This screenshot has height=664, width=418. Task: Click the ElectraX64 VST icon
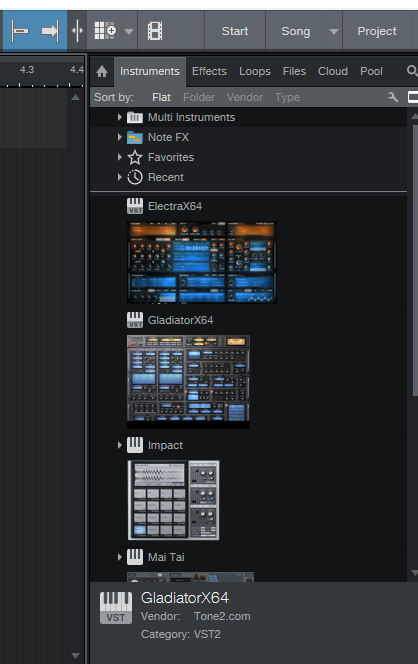click(135, 206)
